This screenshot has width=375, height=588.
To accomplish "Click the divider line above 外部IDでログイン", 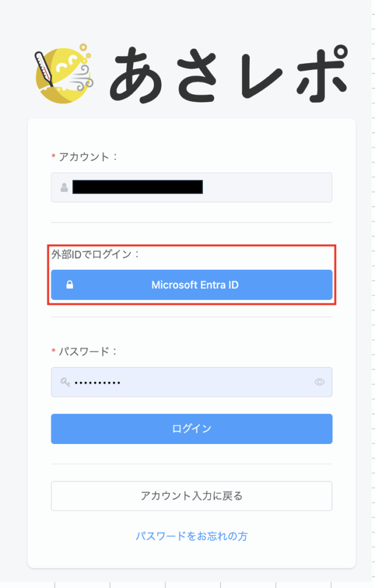I will [191, 222].
